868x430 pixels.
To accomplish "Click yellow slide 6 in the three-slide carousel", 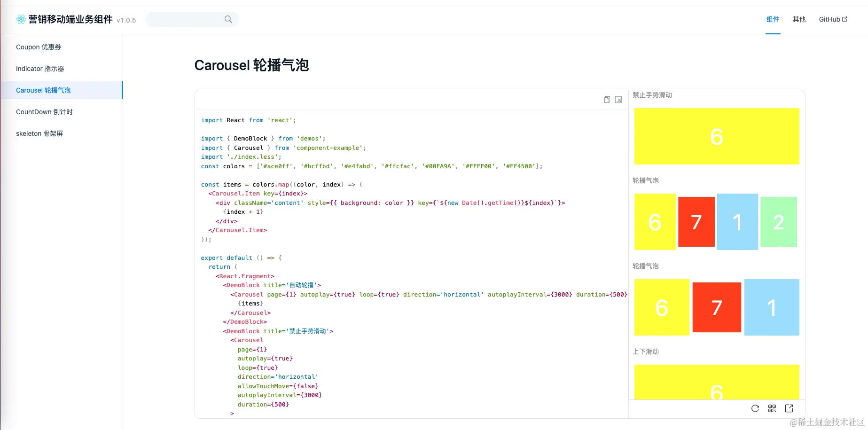I will (x=662, y=307).
